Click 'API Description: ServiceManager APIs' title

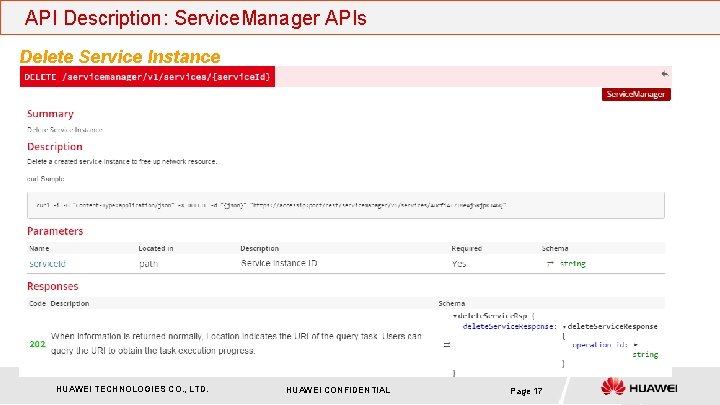[196, 18]
